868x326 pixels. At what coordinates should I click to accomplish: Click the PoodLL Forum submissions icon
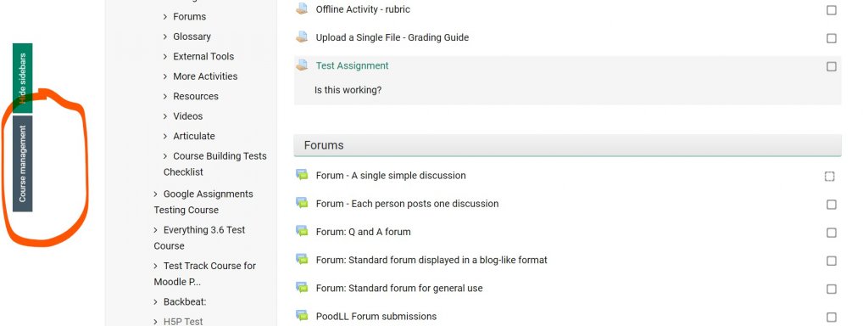pyautogui.click(x=302, y=316)
